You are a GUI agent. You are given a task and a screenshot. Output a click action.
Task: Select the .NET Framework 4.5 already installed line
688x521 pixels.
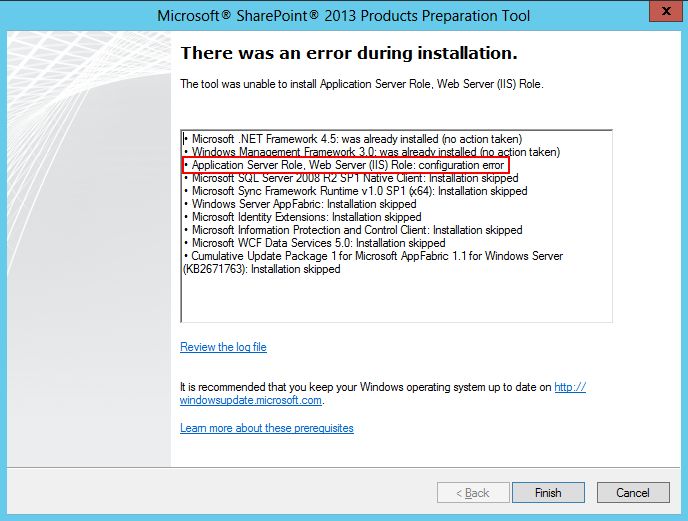click(x=353, y=139)
